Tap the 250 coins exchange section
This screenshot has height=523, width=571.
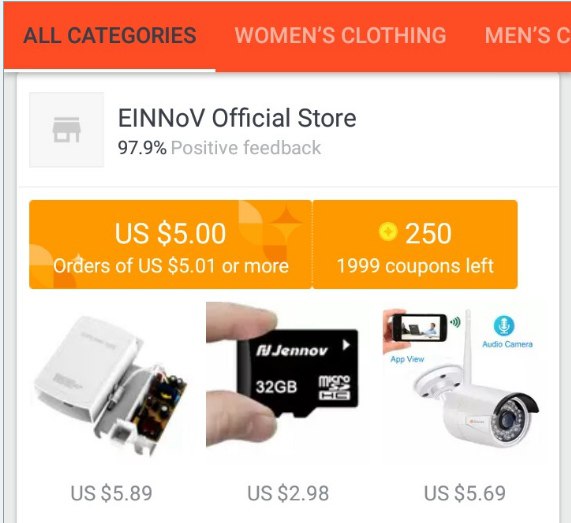(x=415, y=244)
